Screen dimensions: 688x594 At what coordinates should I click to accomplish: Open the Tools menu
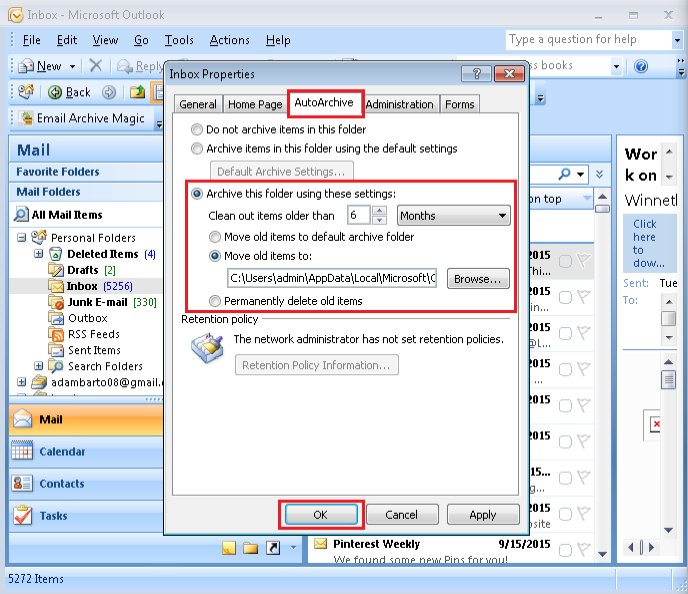point(179,40)
